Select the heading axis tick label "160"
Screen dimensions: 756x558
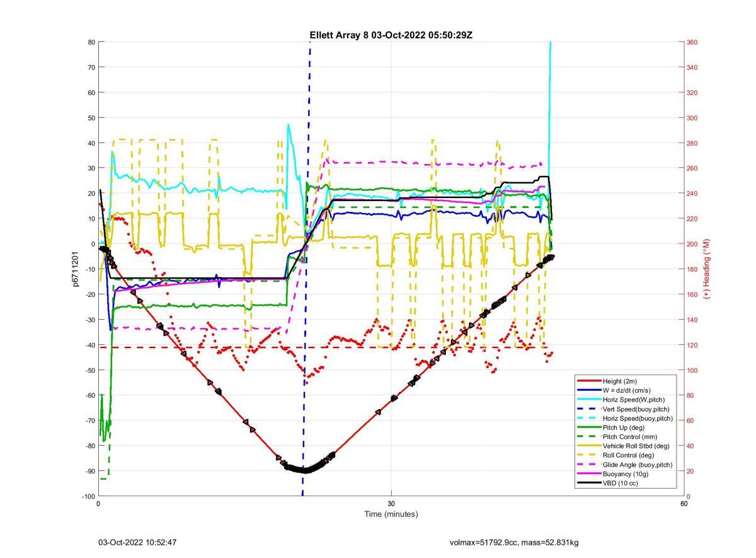[x=692, y=294]
